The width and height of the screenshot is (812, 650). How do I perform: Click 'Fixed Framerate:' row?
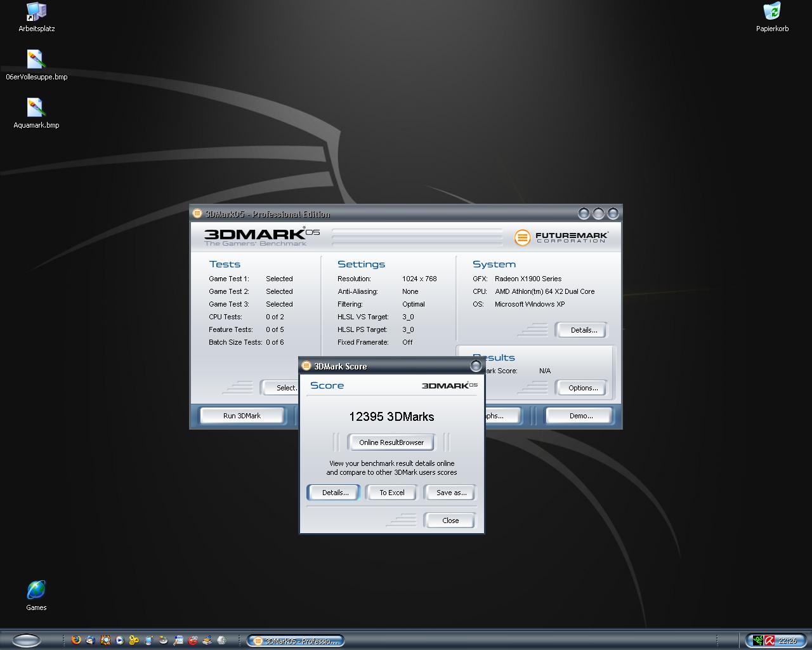(375, 342)
